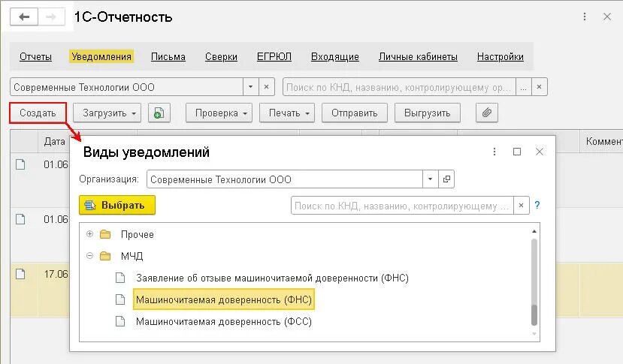Image resolution: width=623 pixels, height=364 pixels.
Task: Click the Создать button
Action: [38, 113]
